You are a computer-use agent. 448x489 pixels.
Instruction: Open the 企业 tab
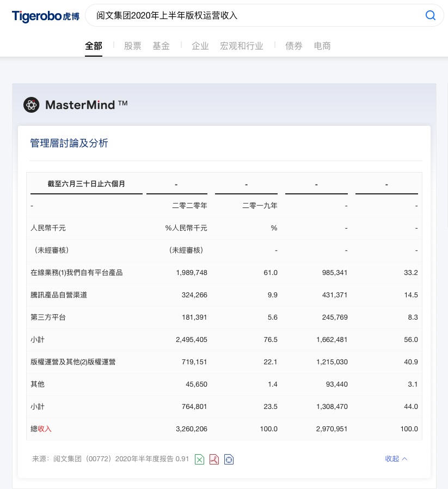pyautogui.click(x=200, y=46)
